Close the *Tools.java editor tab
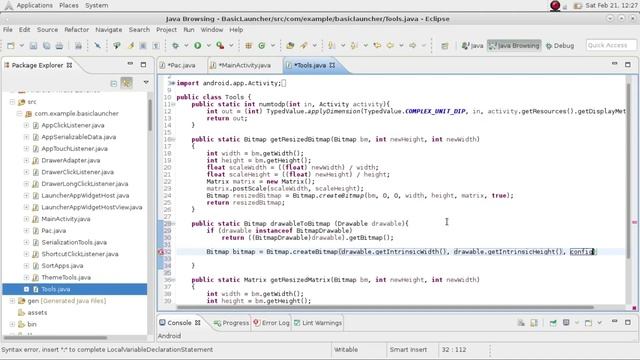Screen dimensions: 640x360 (x=332, y=65)
